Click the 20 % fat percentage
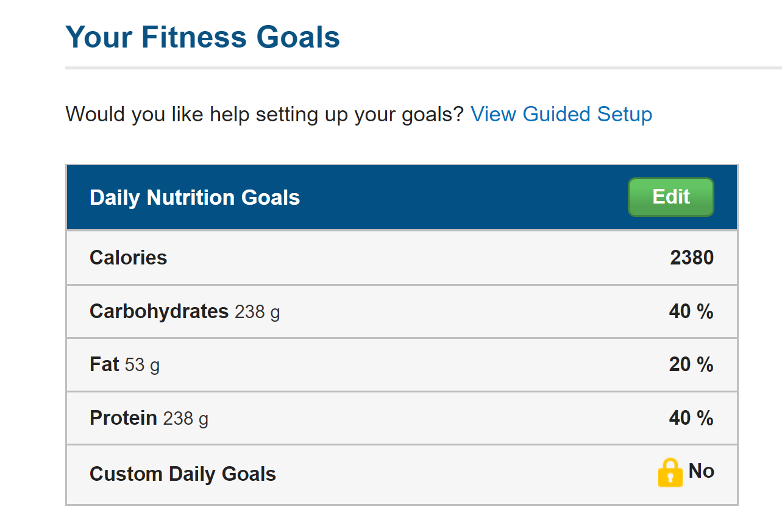Image resolution: width=782 pixels, height=532 pixels. (x=691, y=364)
